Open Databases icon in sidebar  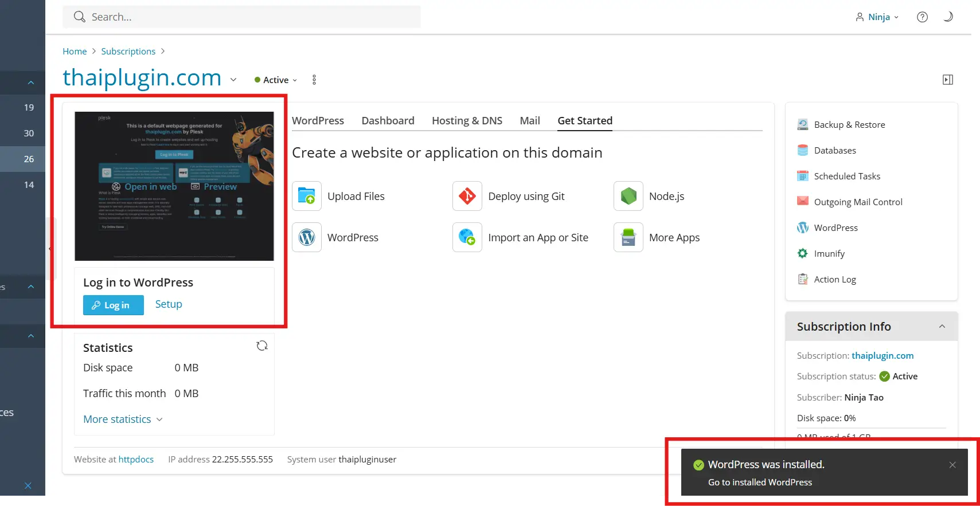[803, 150]
